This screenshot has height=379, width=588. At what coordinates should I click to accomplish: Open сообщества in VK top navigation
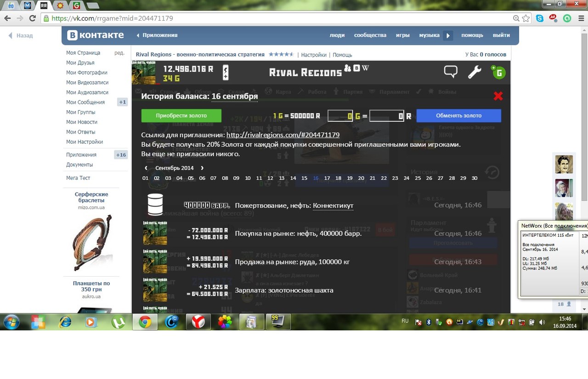[370, 35]
